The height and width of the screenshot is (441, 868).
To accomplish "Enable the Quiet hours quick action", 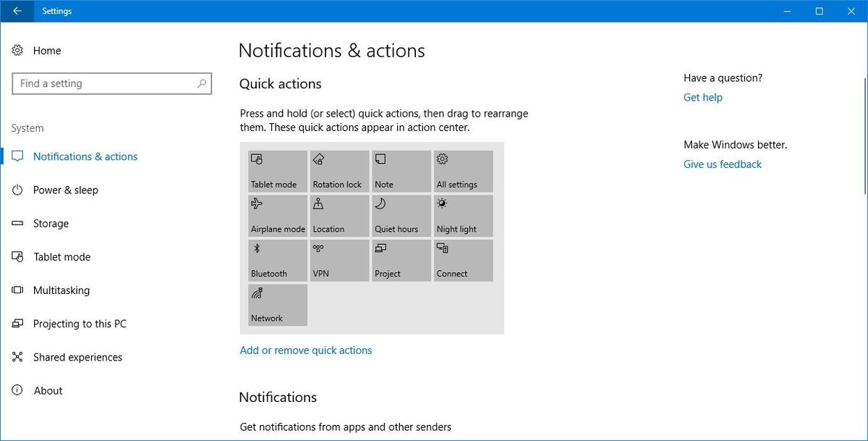I will click(401, 215).
